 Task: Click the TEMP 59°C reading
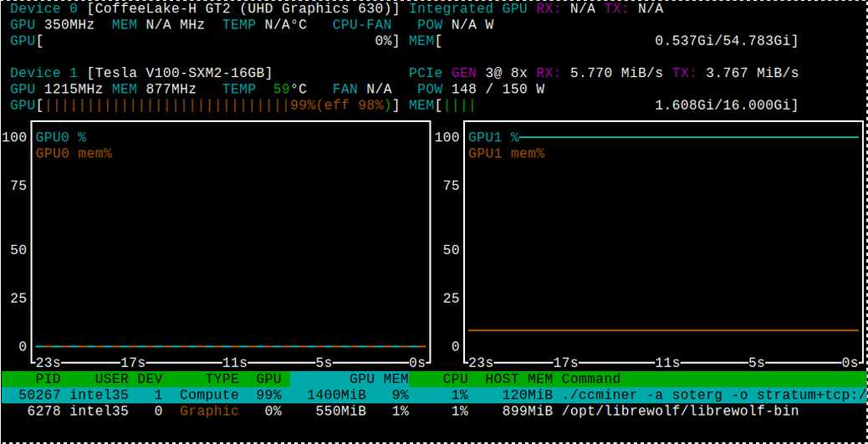pyautogui.click(x=264, y=89)
